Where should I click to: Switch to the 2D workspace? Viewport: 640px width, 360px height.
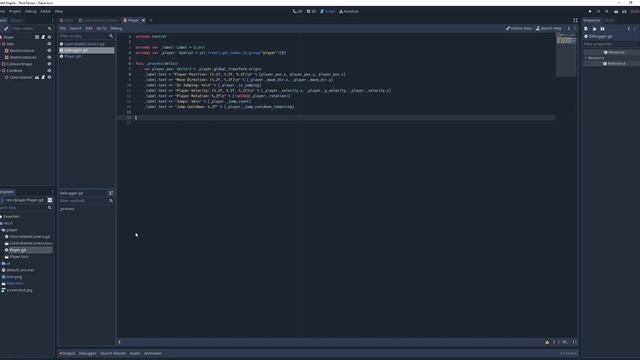click(x=298, y=11)
